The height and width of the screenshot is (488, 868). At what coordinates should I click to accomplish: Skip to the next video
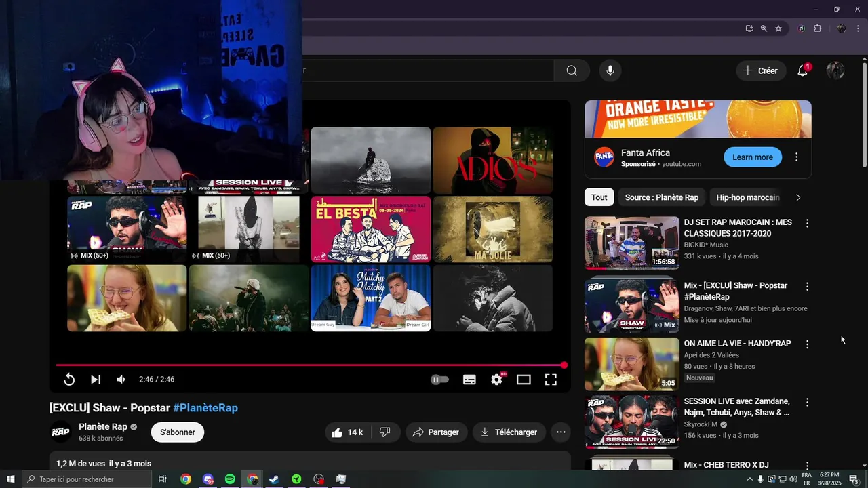point(96,380)
